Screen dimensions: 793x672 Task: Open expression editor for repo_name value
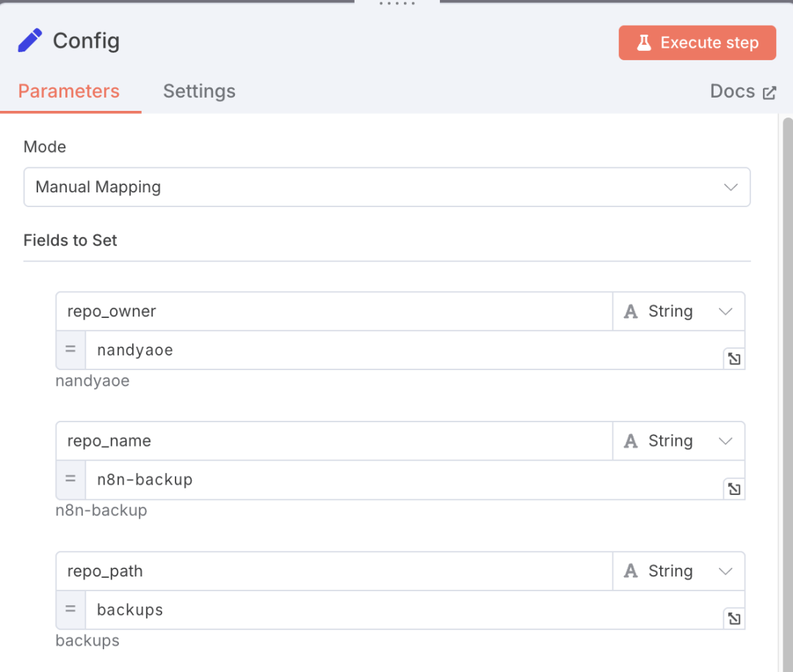[x=734, y=488]
